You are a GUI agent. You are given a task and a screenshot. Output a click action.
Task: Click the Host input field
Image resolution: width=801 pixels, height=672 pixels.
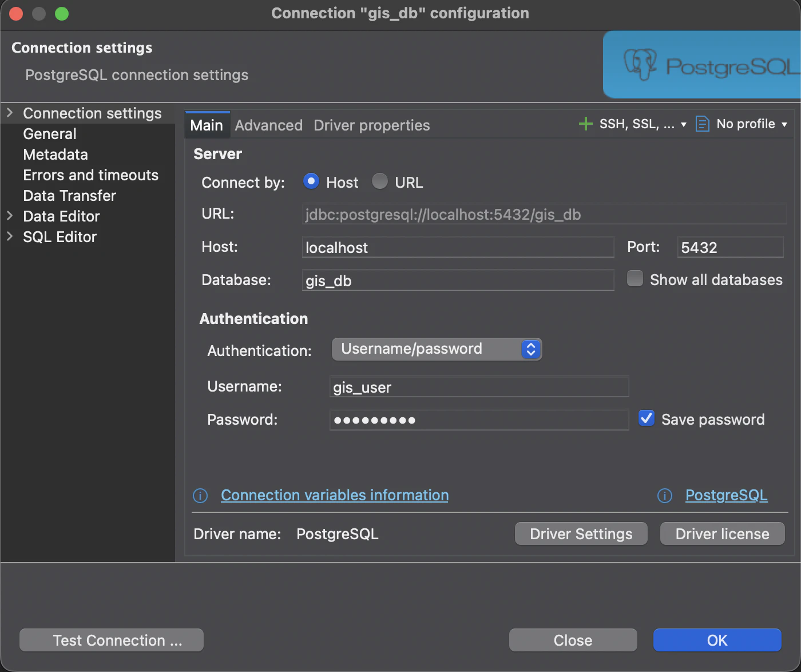tap(458, 247)
